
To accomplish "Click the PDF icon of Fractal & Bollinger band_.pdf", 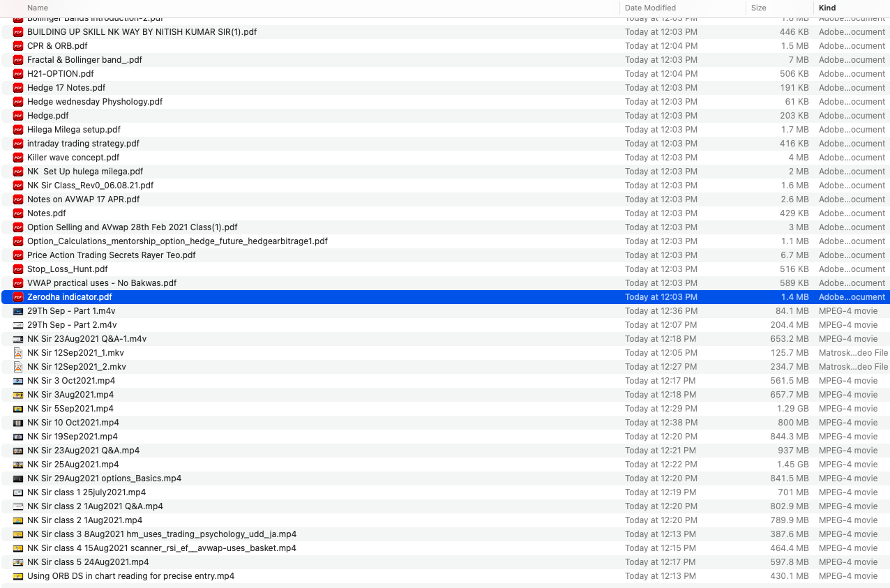I will pyautogui.click(x=18, y=60).
